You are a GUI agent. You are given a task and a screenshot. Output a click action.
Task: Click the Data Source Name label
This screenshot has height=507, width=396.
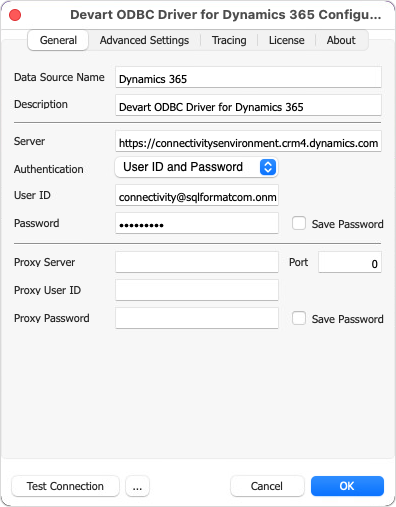59,77
